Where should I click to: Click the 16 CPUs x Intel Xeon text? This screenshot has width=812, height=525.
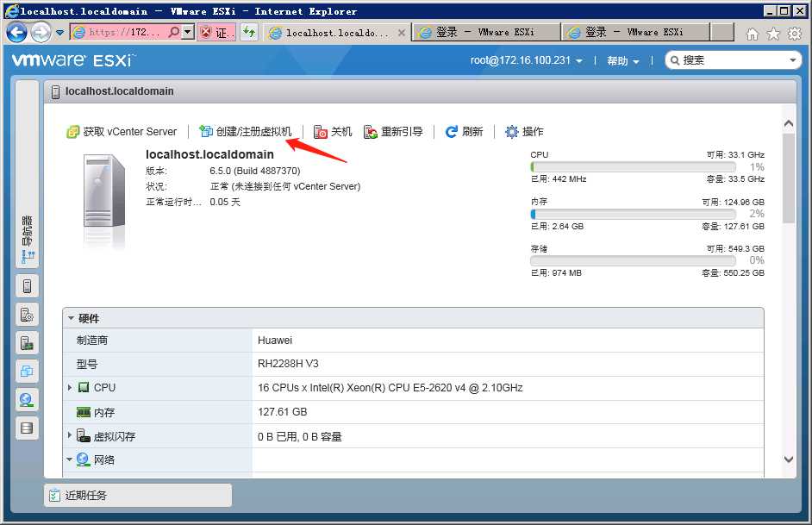[390, 387]
